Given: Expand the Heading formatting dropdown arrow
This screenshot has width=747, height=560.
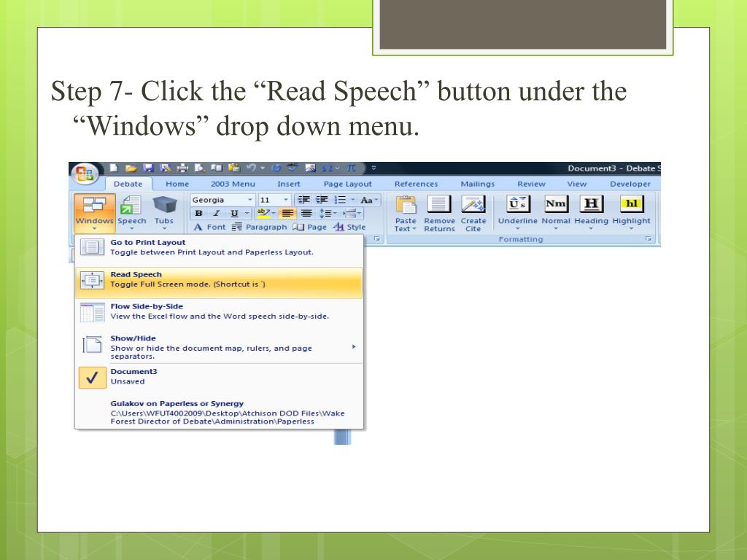Looking at the screenshot, I should 591,228.
